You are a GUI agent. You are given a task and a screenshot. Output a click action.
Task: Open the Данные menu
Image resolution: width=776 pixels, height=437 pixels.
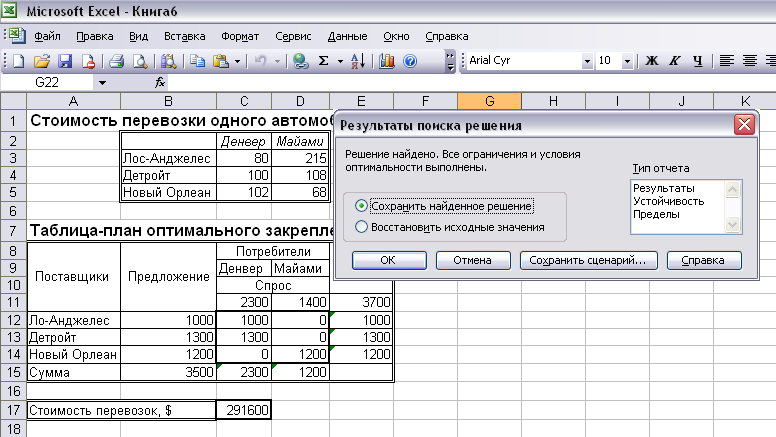(x=347, y=36)
